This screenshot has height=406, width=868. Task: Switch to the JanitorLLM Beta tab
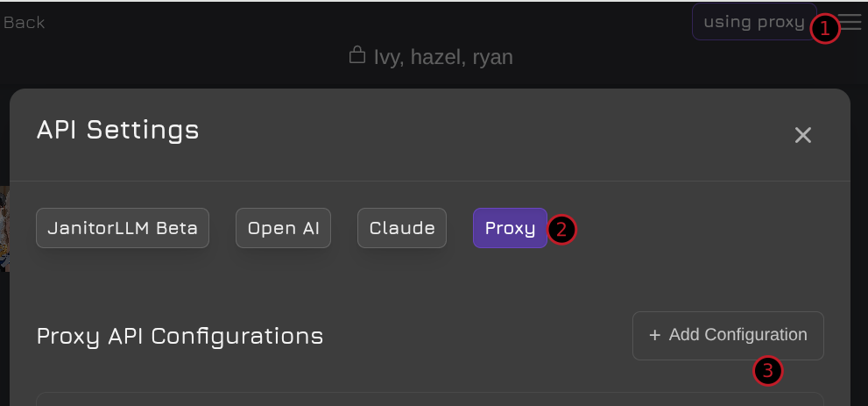[123, 228]
